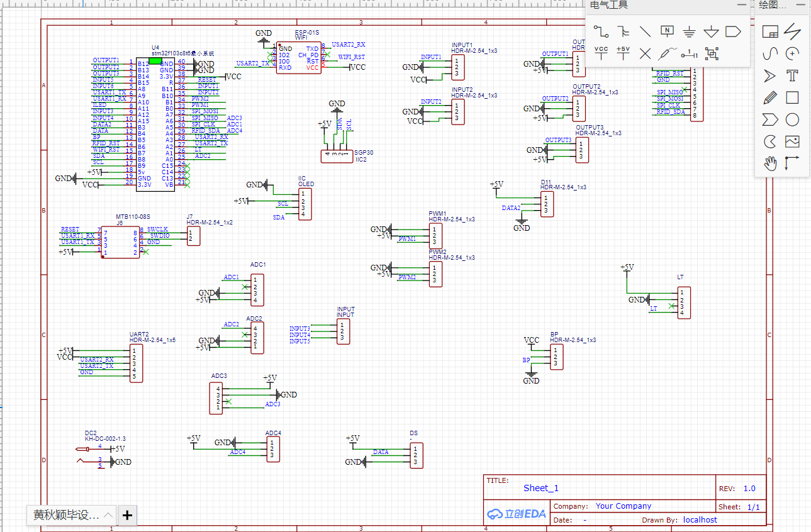Place the triangle ground net flag
Screen dimensions: 811x532
tap(711, 31)
